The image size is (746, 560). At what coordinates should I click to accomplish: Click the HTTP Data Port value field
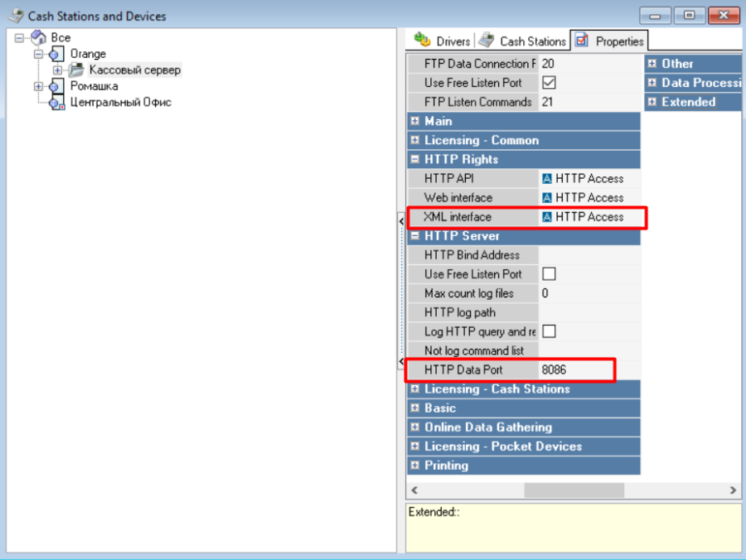click(575, 369)
